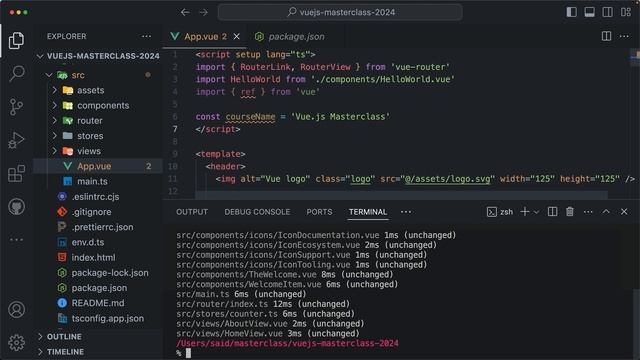640x360 pixels.
Task: Open Explorer Views and More Actions menu
Action: point(146,36)
